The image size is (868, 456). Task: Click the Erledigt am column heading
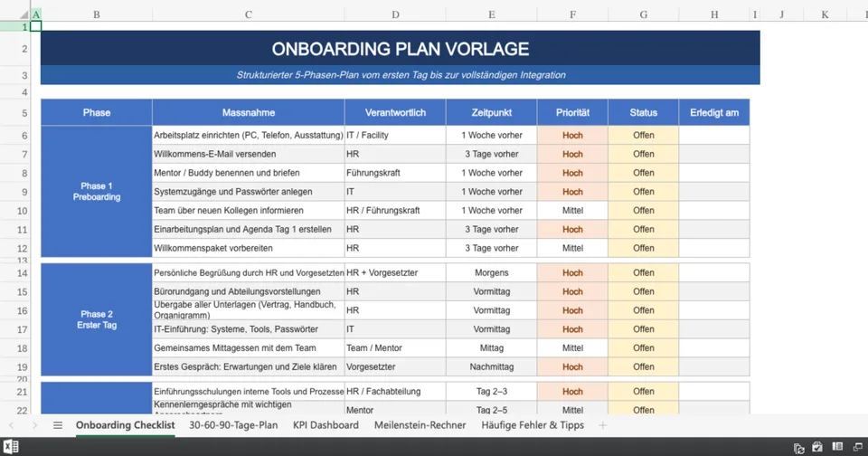pos(714,112)
